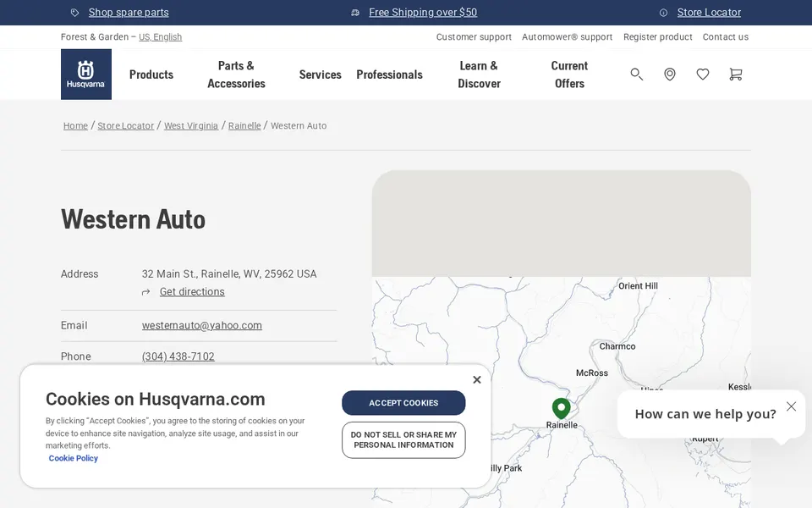This screenshot has width=812, height=508.
Task: Click the Western Auto heading
Action: click(x=133, y=219)
